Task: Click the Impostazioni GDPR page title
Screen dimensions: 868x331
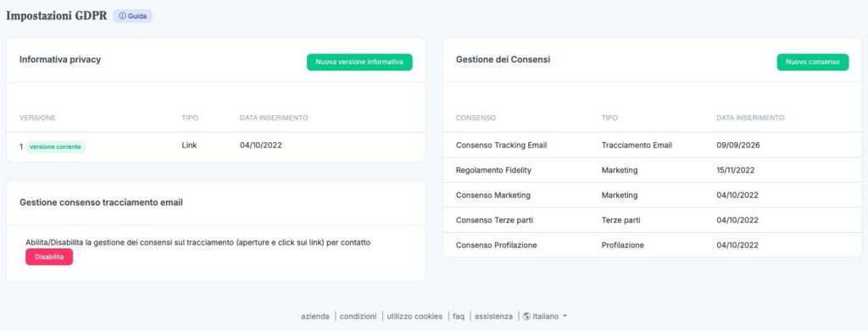Action: tap(57, 16)
